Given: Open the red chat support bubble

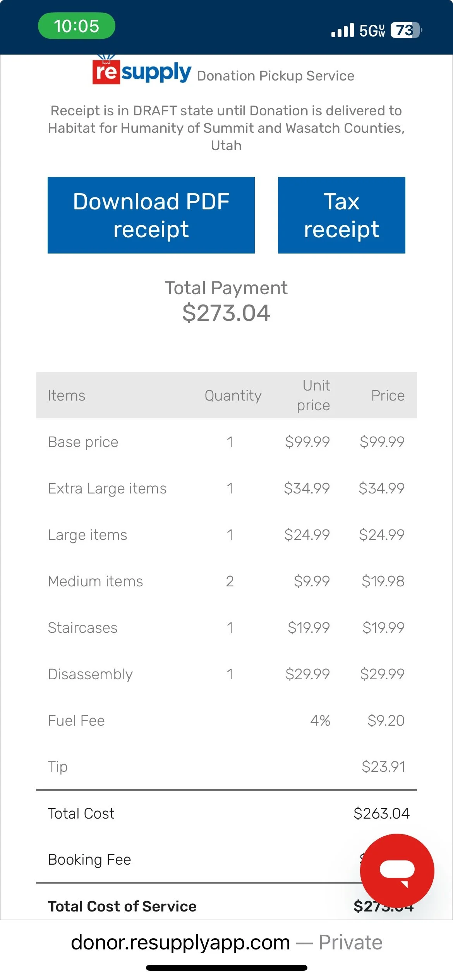Looking at the screenshot, I should point(397,870).
